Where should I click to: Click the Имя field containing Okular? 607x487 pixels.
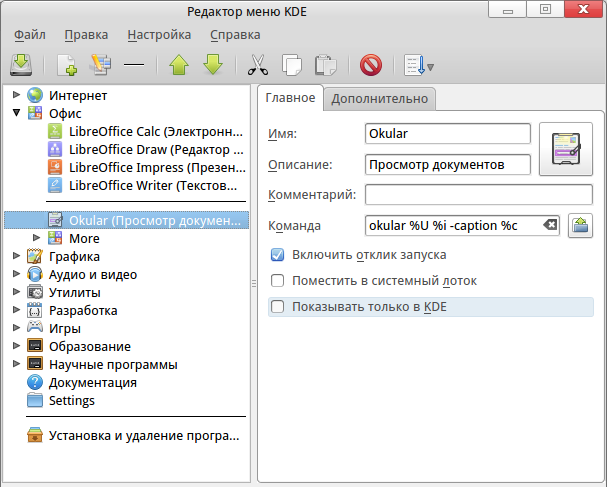click(x=448, y=134)
